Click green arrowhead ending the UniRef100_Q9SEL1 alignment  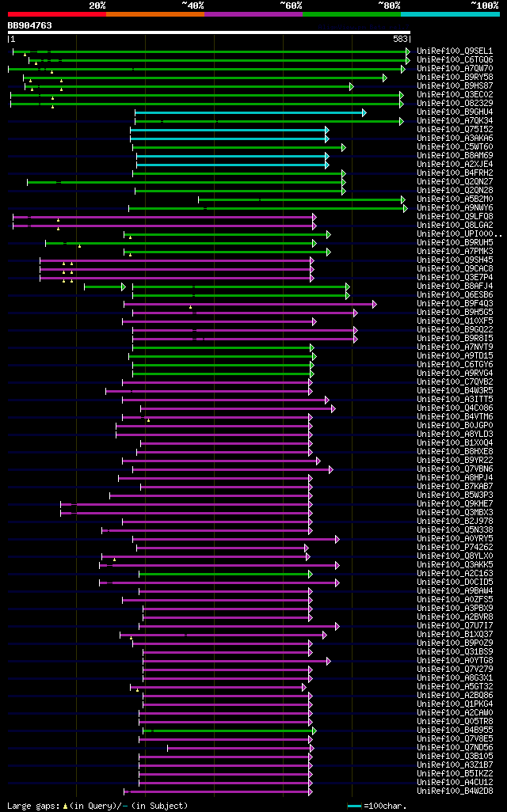click(x=408, y=51)
